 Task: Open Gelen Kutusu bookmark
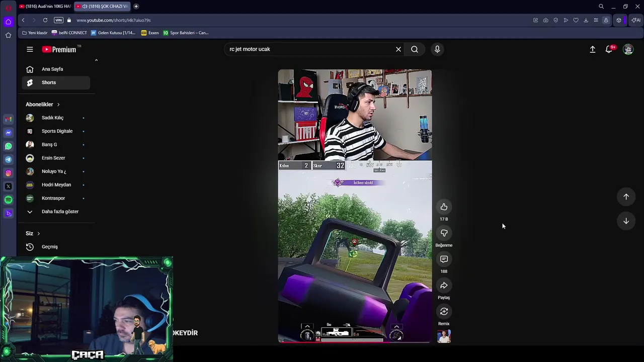pos(113,33)
